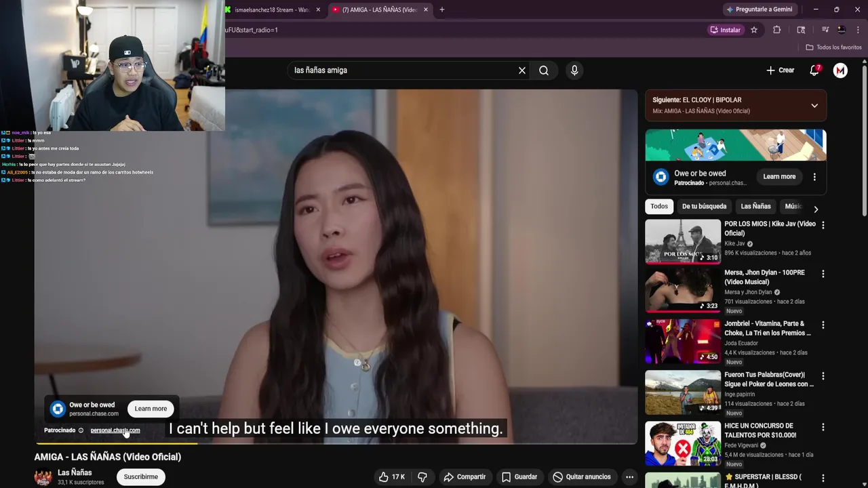Open Fueron Tus Palabras cover thumbnail

point(683,391)
